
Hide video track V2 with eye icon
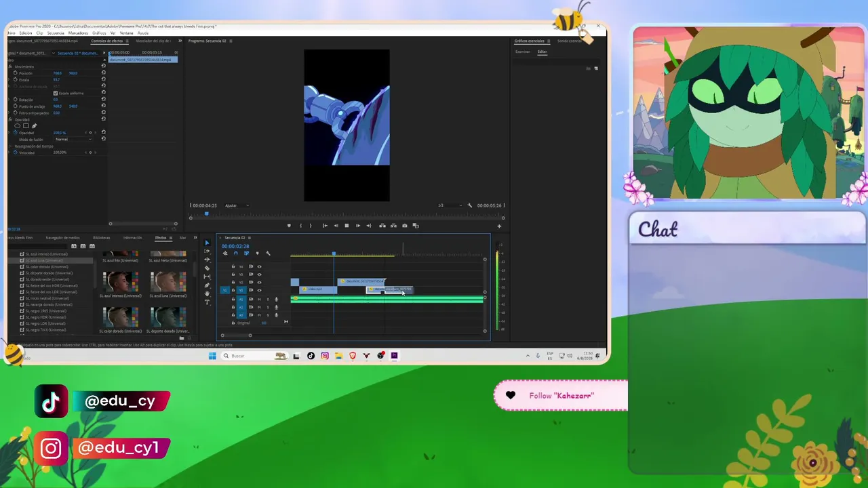point(259,283)
